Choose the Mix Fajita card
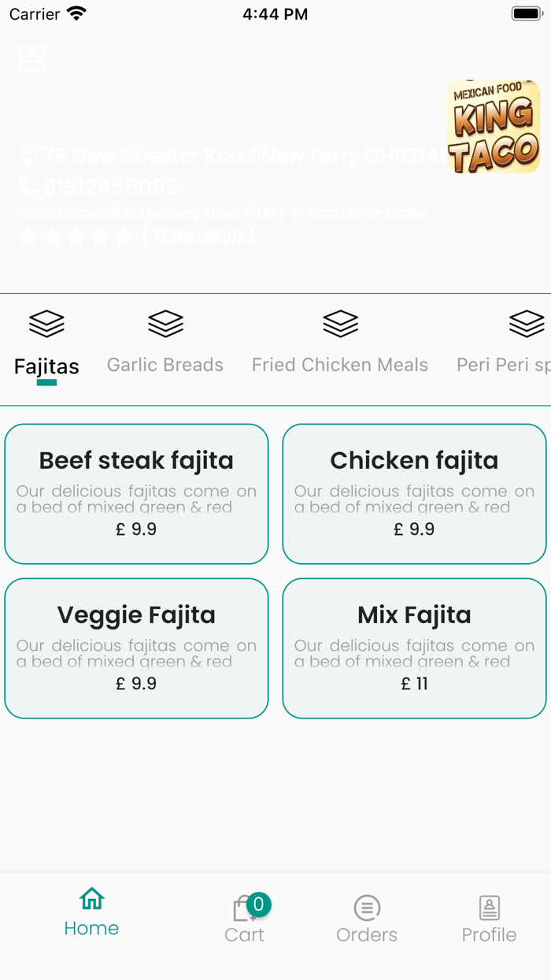 coord(414,648)
